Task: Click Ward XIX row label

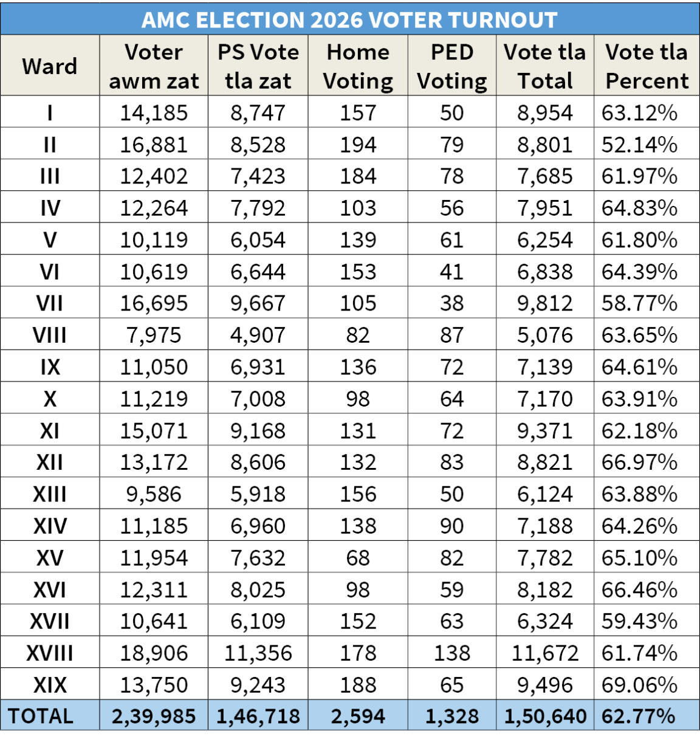Action: coord(50,685)
